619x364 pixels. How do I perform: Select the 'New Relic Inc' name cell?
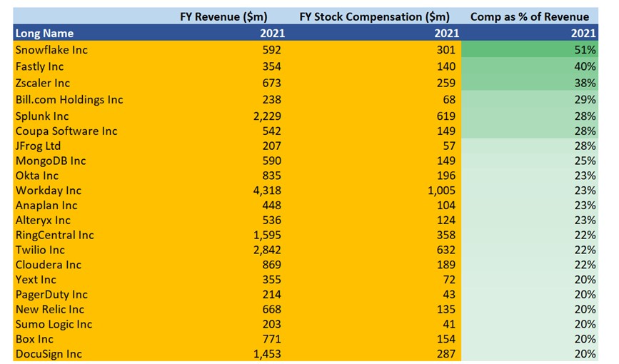click(50, 309)
